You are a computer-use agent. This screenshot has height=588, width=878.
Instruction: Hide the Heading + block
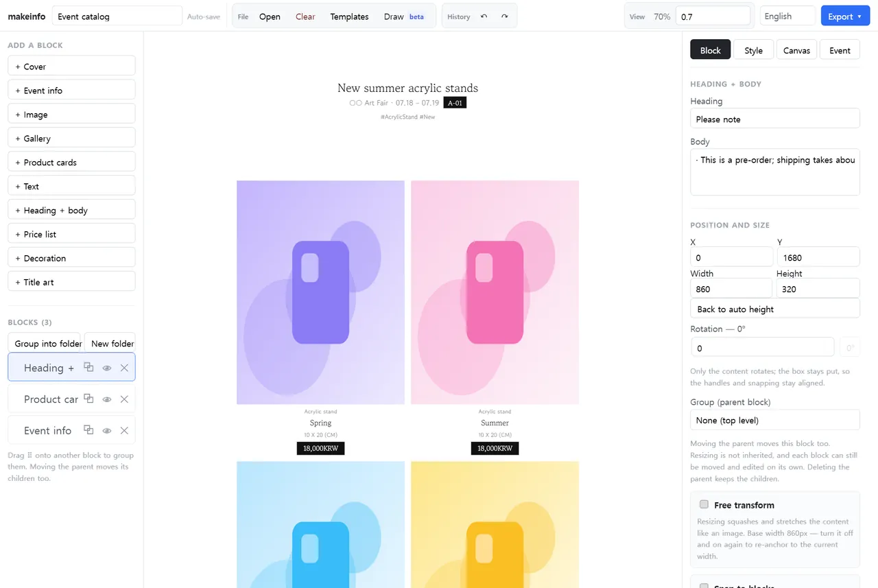tap(107, 368)
